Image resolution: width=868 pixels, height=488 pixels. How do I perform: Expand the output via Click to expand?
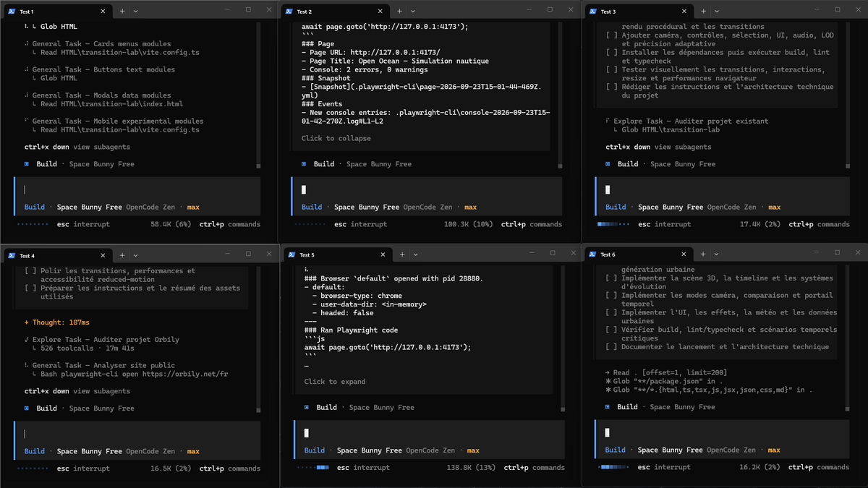(335, 382)
